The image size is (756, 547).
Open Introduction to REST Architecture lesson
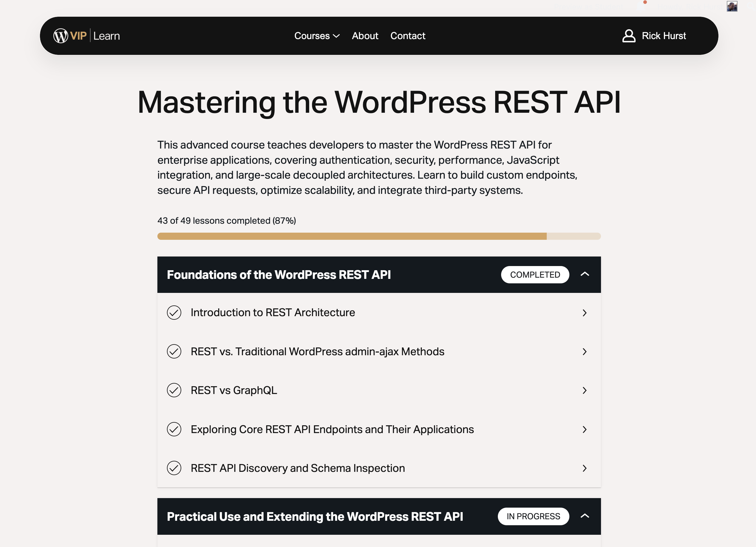(x=273, y=313)
